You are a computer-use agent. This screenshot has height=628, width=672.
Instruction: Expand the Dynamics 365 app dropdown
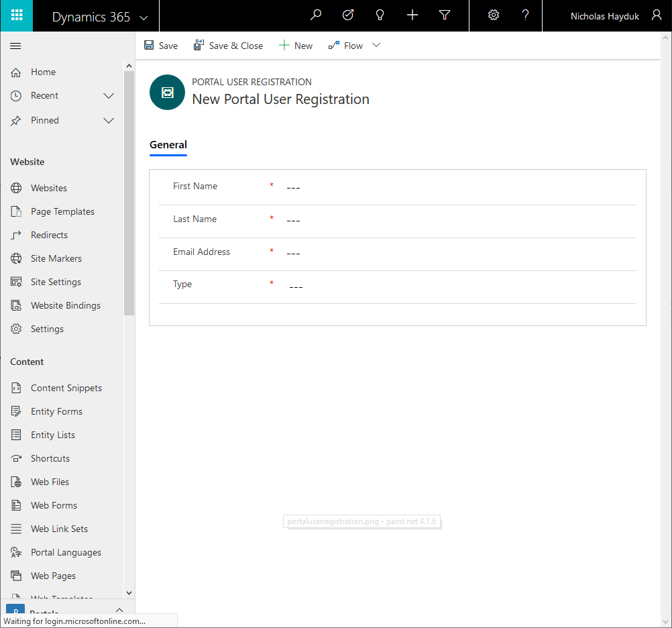pos(144,17)
